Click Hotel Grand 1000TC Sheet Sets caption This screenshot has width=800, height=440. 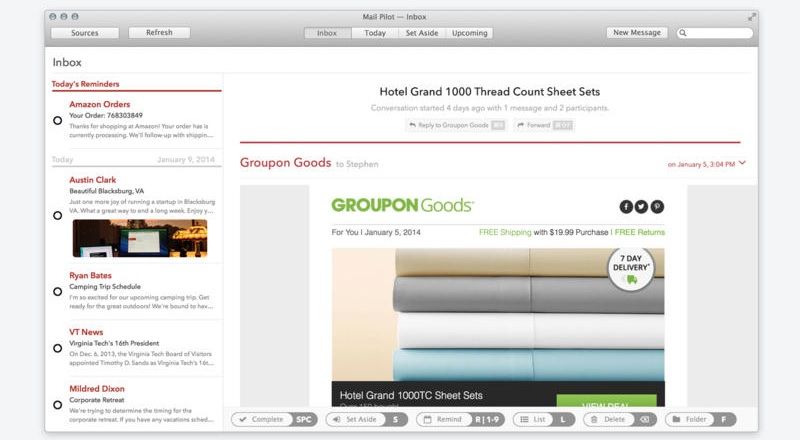click(411, 396)
